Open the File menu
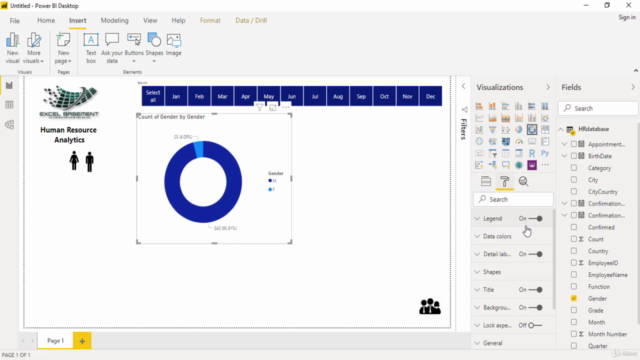The image size is (640, 360). tap(15, 20)
